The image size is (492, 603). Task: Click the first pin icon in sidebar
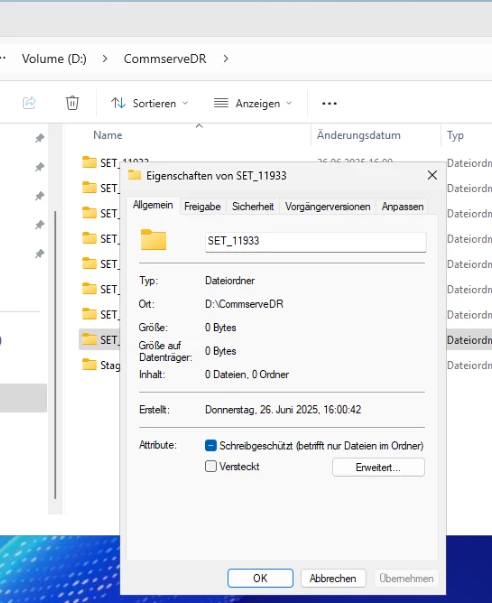pos(40,138)
